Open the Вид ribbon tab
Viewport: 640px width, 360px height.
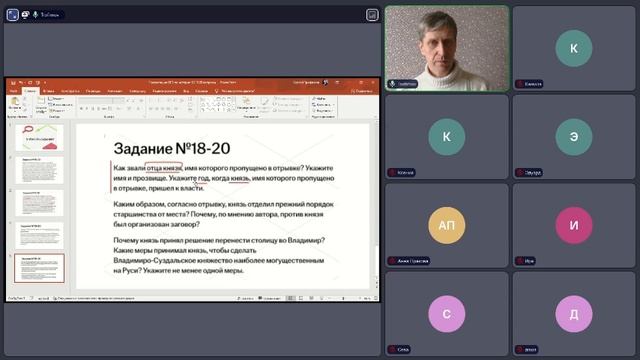click(186, 91)
